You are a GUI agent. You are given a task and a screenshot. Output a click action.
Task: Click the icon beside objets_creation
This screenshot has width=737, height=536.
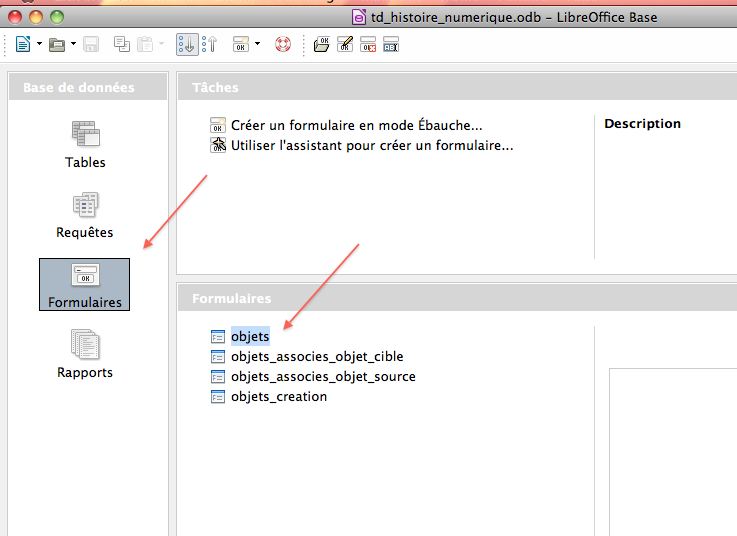(x=218, y=397)
